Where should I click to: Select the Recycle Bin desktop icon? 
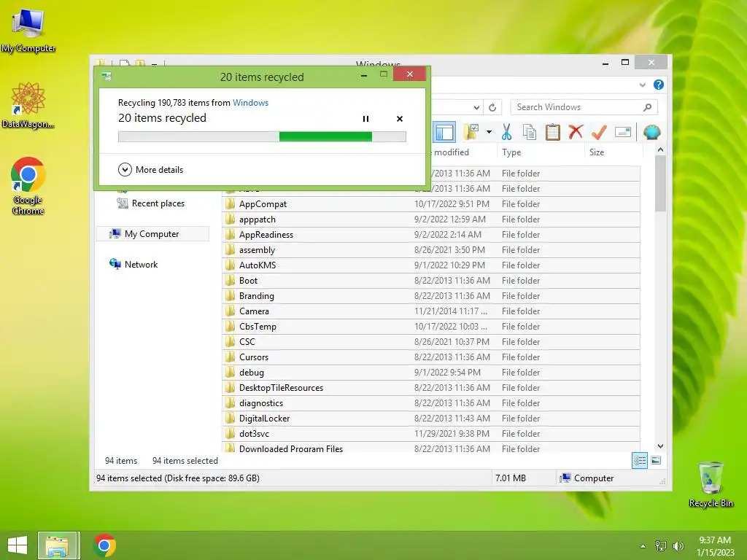tap(711, 484)
